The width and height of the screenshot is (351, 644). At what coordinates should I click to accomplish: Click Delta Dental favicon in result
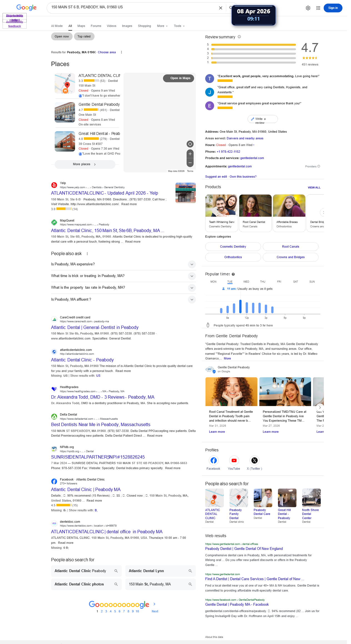click(54, 416)
